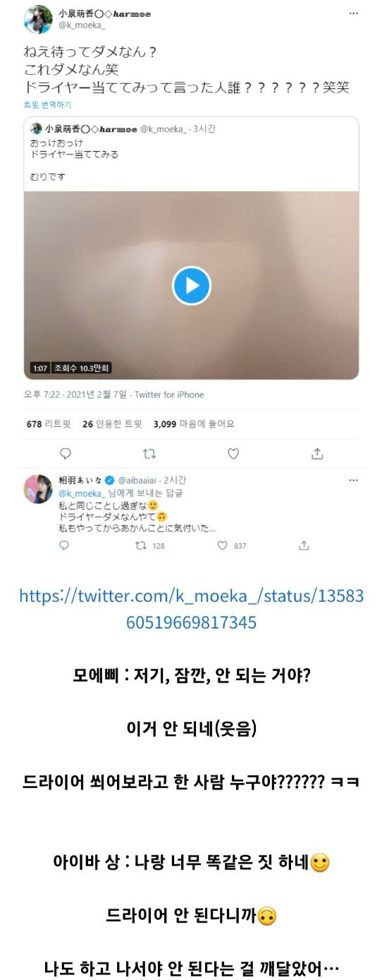The height and width of the screenshot is (980, 382).
Task: Play the embedded tweet video
Action: [192, 285]
